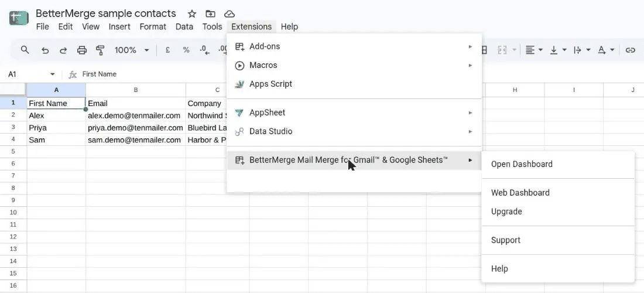This screenshot has width=644, height=293.
Task: Click the document title BetterMerge sample contacts
Action: [x=106, y=13]
